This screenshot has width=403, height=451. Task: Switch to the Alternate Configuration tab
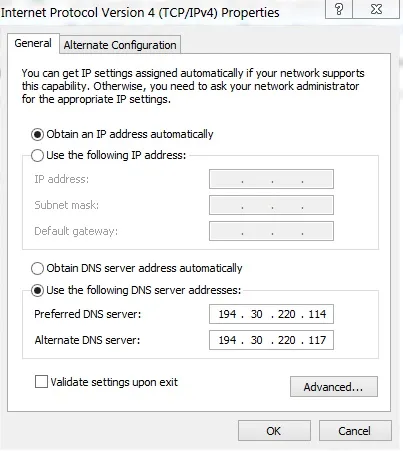click(x=120, y=45)
